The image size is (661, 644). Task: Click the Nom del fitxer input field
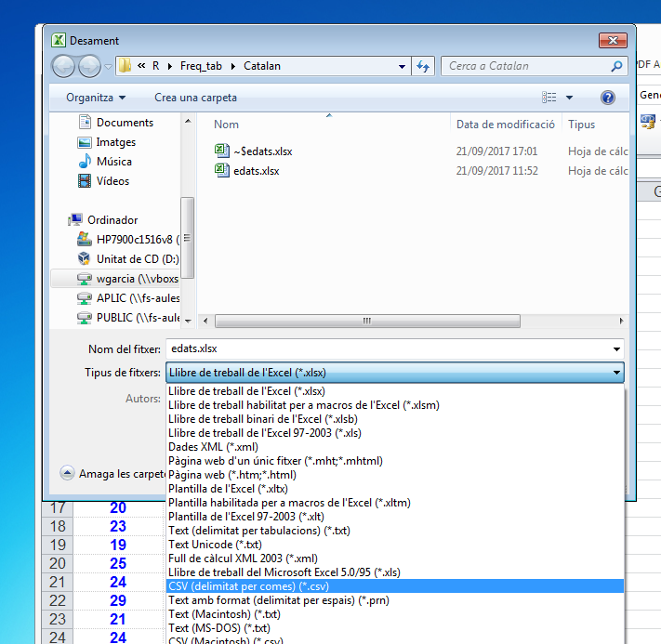tap(395, 349)
